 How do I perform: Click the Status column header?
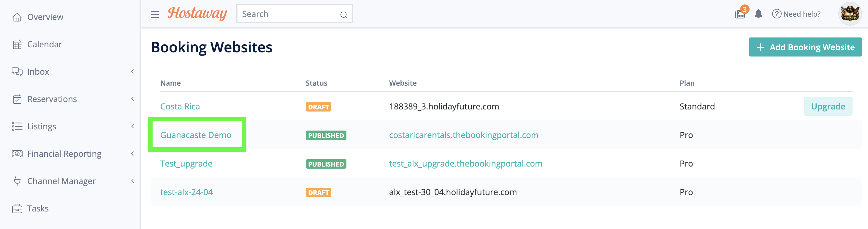tap(316, 83)
